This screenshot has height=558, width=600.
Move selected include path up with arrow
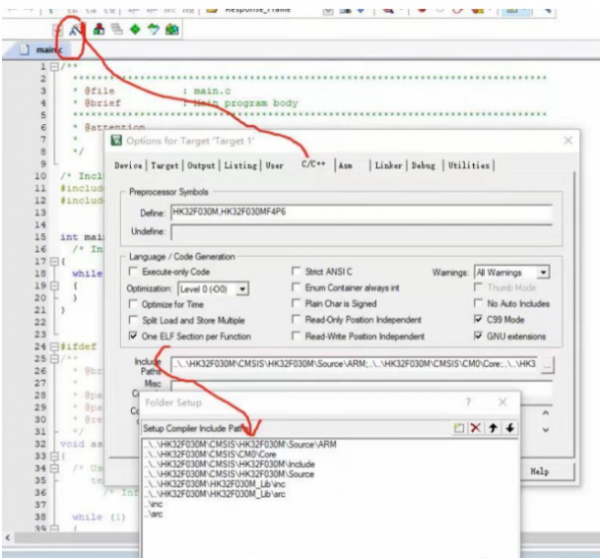coord(493,427)
